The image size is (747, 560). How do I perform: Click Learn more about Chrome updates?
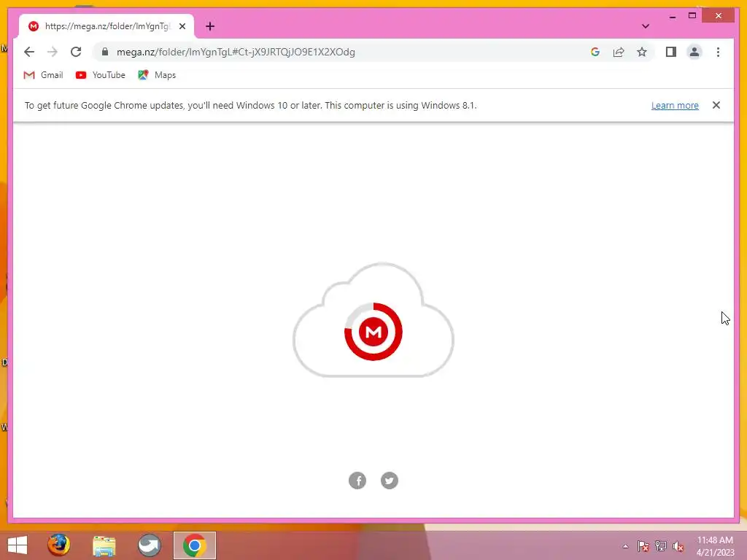tap(675, 105)
